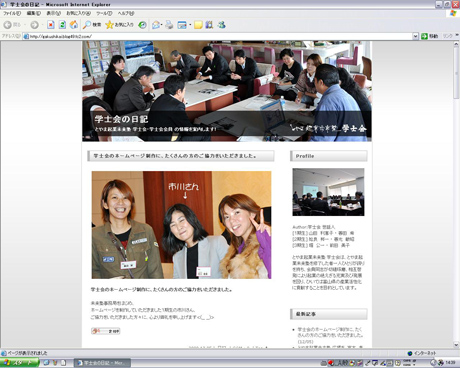Open the ファイル (File) menu
460x368 pixels.
point(12,13)
